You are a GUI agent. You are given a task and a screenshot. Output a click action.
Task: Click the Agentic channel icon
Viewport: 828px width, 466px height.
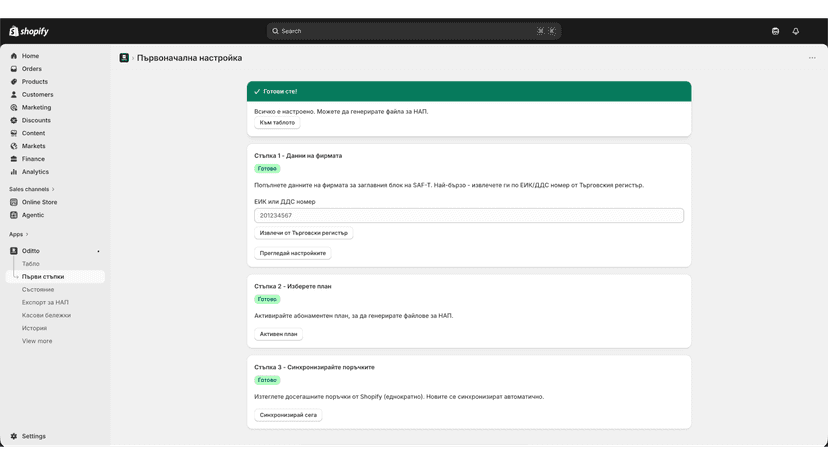14,215
